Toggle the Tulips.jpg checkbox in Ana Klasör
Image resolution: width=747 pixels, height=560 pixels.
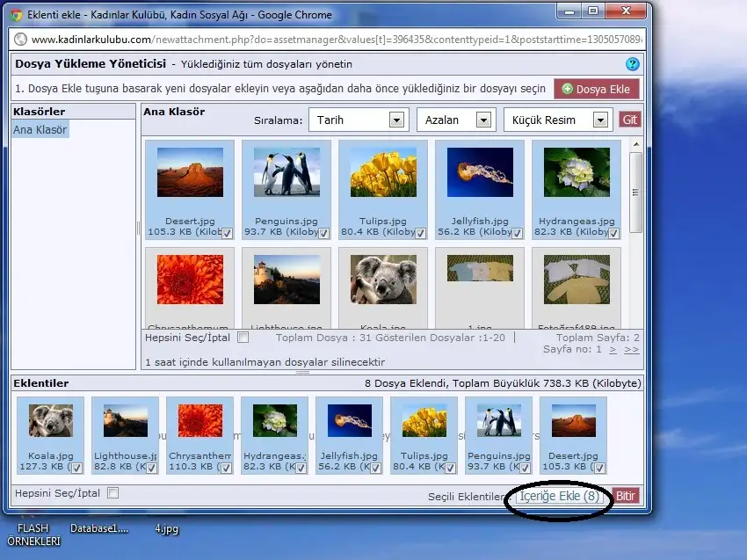420,233
